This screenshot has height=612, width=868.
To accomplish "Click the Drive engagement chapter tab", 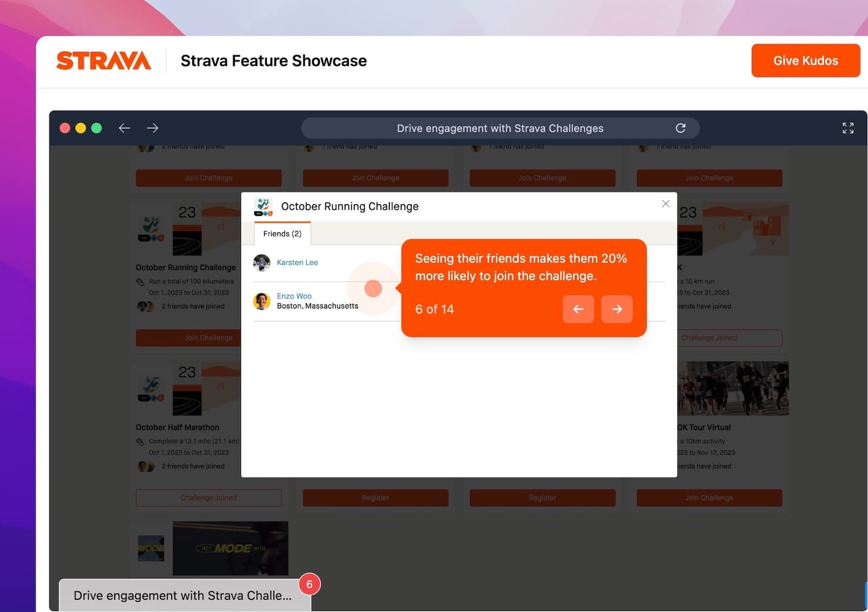I will [x=185, y=595].
